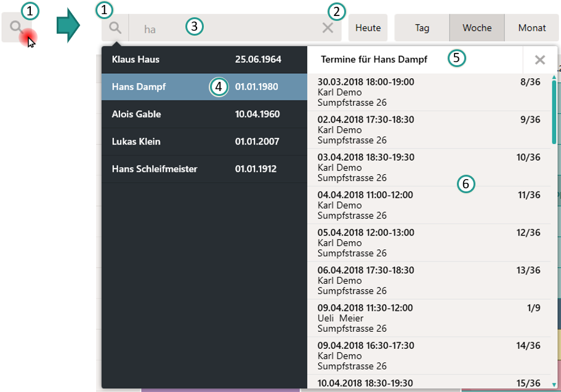The image size is (561, 392).
Task: Open the appointment on 05.04.2018 12:00-13:00
Action: point(429,243)
